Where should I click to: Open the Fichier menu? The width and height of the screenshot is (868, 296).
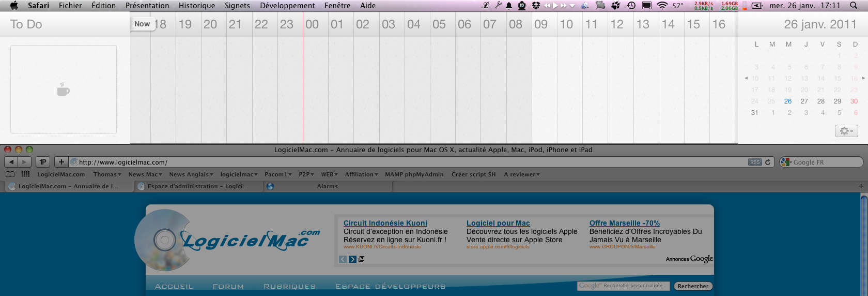point(70,6)
